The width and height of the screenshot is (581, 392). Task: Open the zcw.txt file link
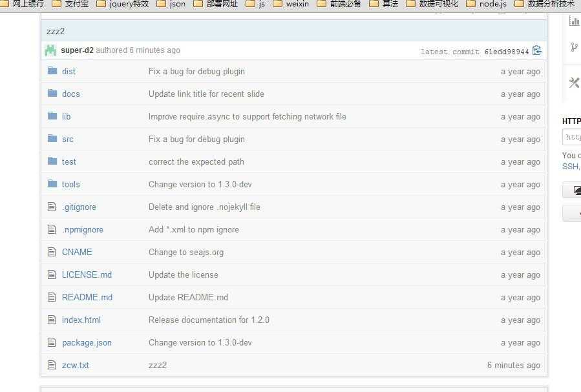pos(75,365)
